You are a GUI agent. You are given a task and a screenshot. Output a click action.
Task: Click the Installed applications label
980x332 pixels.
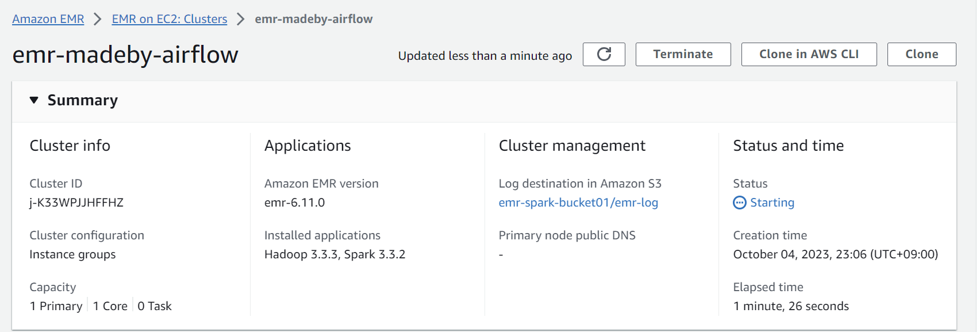(x=322, y=235)
